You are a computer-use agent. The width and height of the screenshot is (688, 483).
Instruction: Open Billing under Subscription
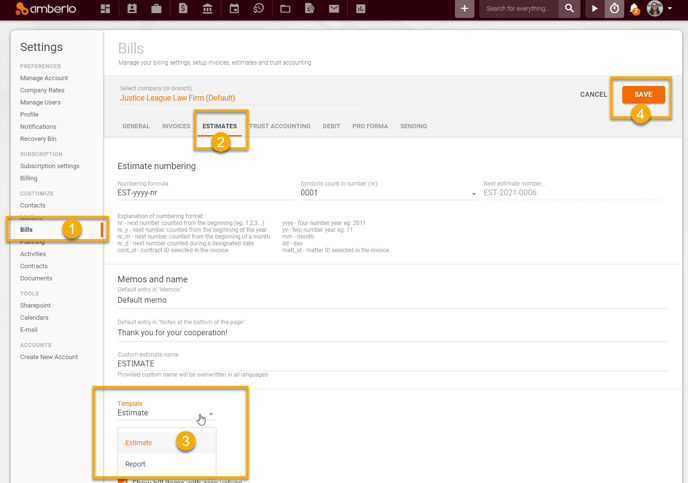[x=29, y=179]
